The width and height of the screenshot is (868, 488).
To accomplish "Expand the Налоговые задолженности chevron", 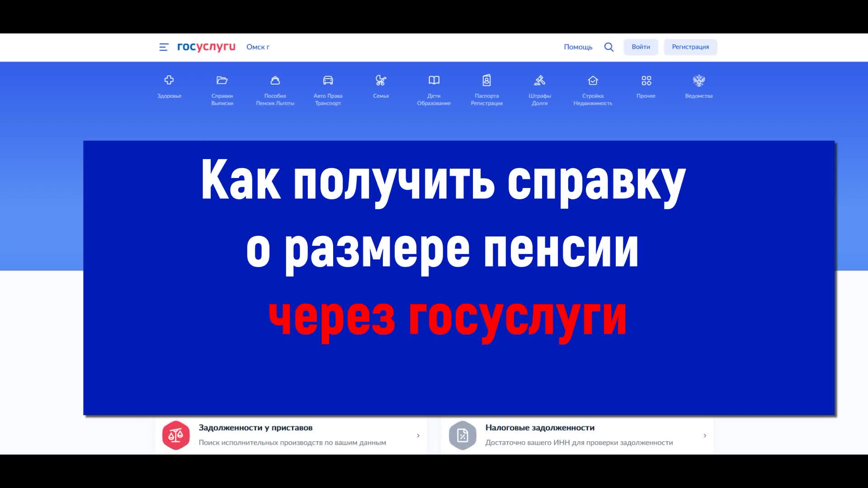I will pos(705,436).
